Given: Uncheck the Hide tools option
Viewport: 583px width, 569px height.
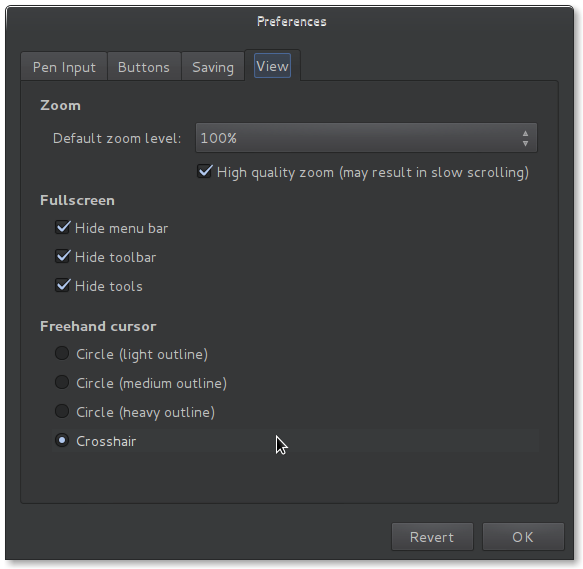Looking at the screenshot, I should tap(62, 286).
